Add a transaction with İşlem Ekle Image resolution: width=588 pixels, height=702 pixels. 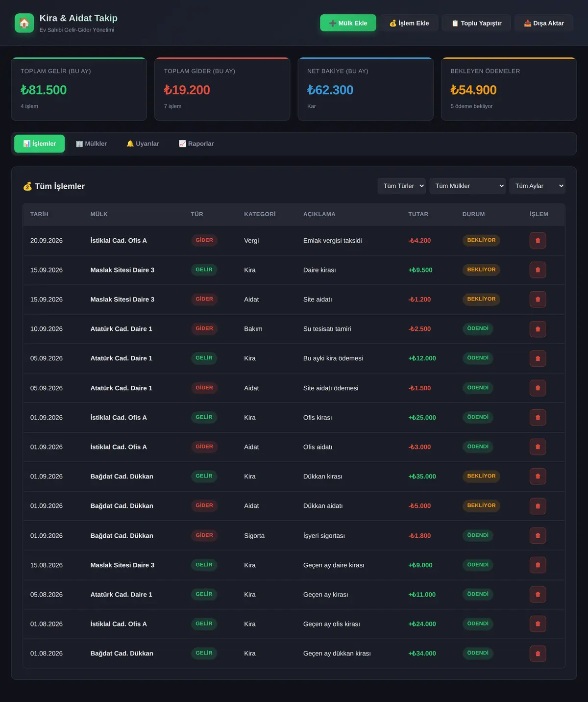tap(409, 23)
